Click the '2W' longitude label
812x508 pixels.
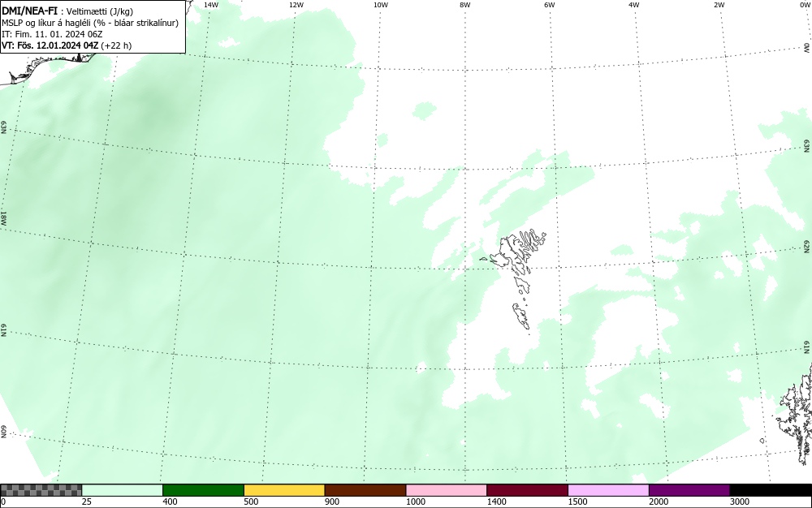(x=719, y=5)
